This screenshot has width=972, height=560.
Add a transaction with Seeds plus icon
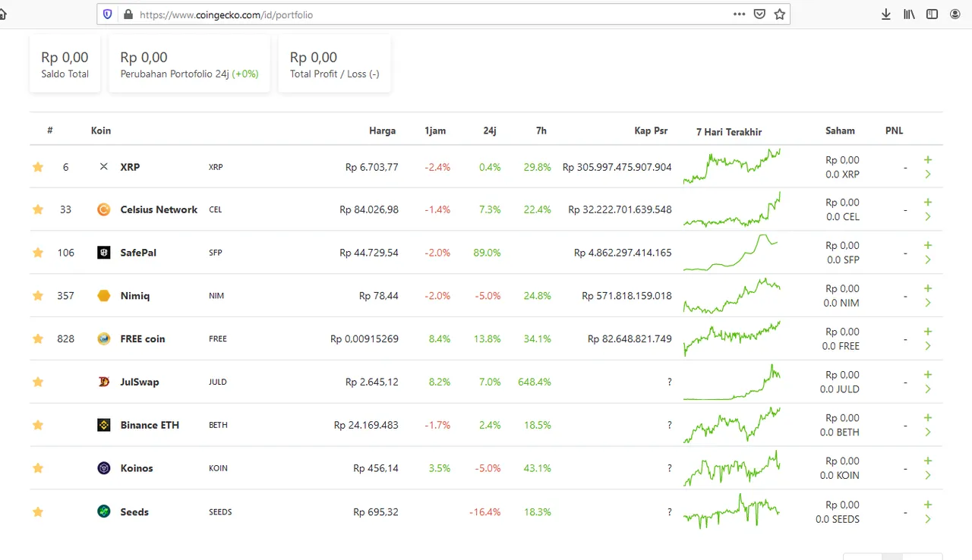pyautogui.click(x=928, y=505)
